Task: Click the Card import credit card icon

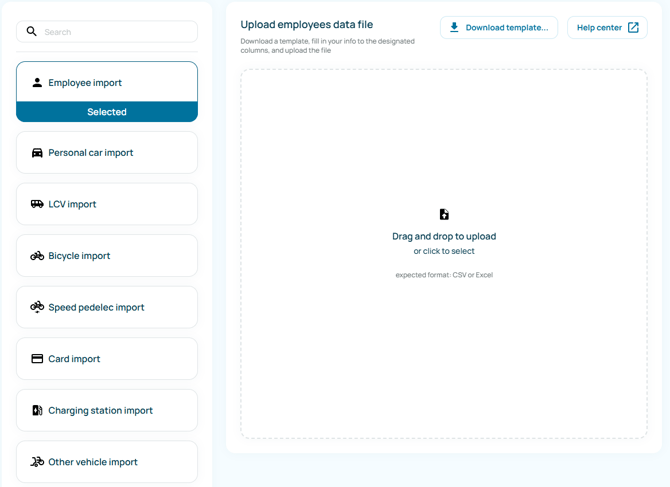Action: point(37,358)
